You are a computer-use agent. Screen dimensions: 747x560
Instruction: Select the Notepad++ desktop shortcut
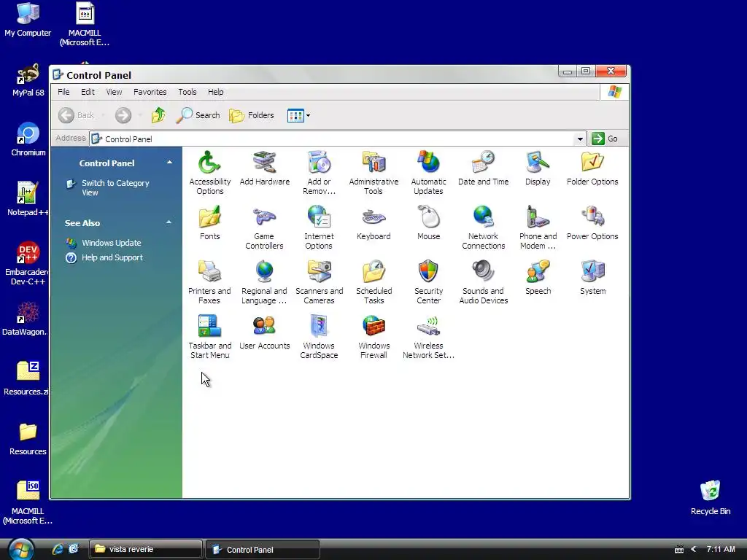(x=28, y=198)
